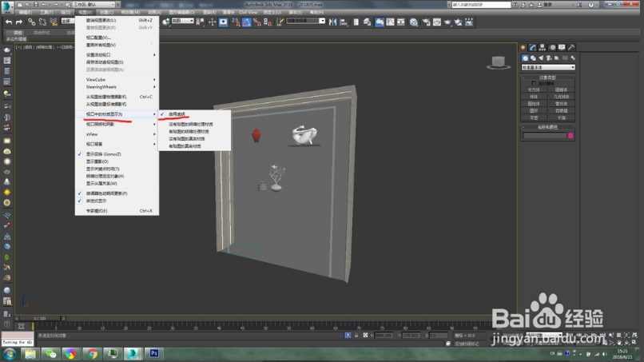Expand the 视口照明和阴影 submenu
This screenshot has width=644, height=362.
[117, 124]
